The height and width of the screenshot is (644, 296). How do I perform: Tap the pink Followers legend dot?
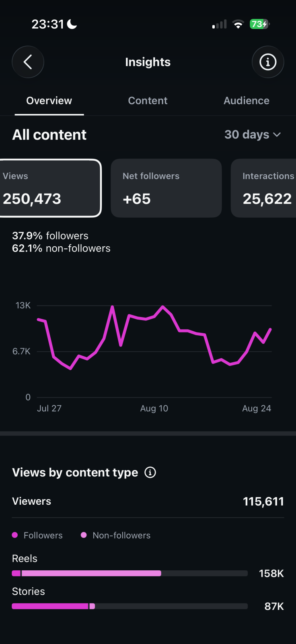pos(15,535)
